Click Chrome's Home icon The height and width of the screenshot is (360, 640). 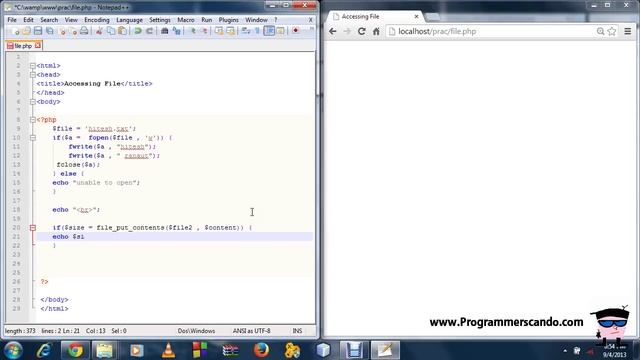click(376, 31)
